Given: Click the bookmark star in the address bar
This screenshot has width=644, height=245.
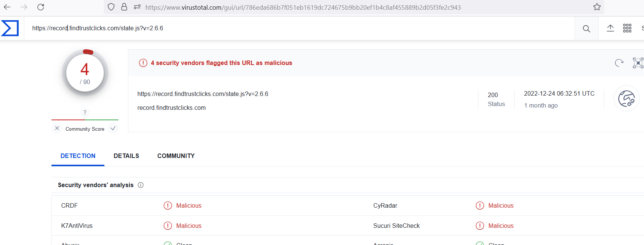Looking at the screenshot, I should [x=597, y=7].
